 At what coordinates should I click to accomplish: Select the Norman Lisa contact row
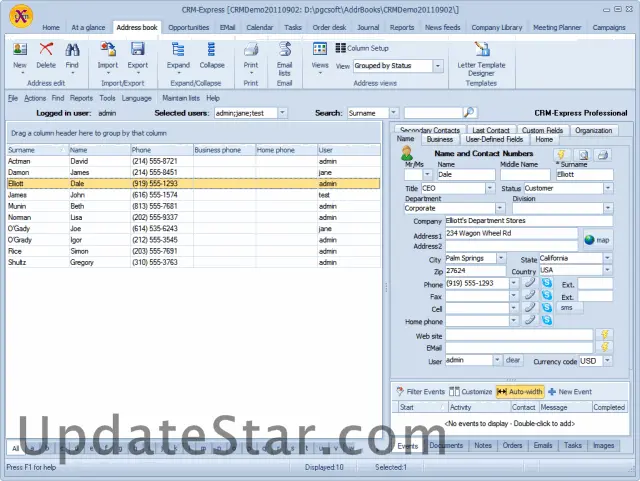[100, 217]
